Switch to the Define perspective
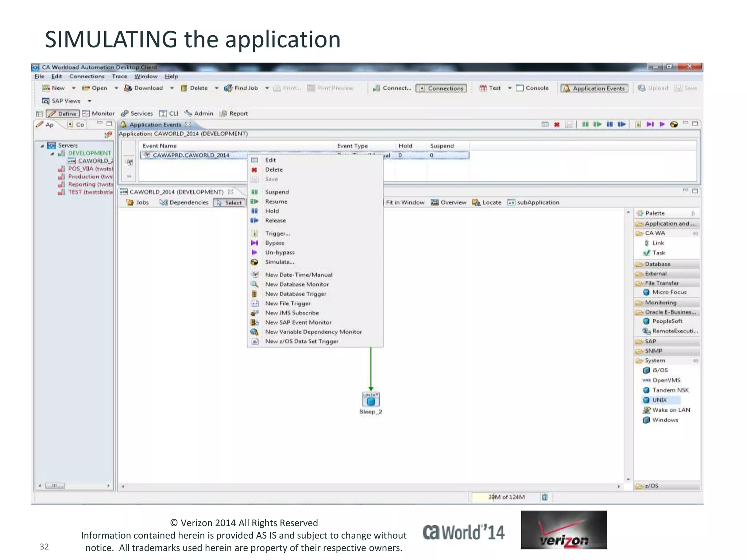This screenshot has height=560, width=747. point(63,114)
